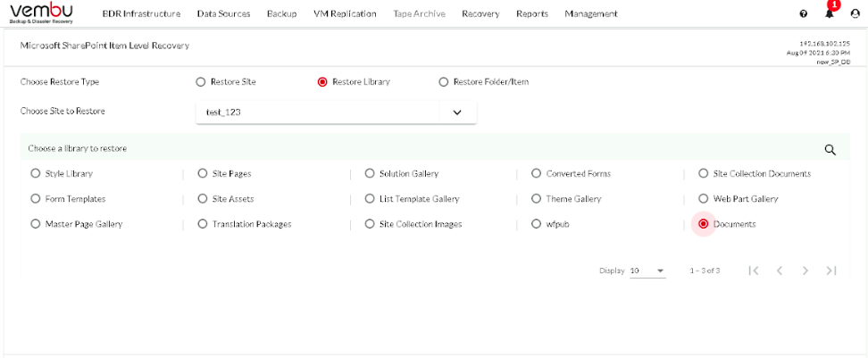This screenshot has height=358, width=868.
Task: Choose the Web Part Gallery library
Action: pos(703,199)
